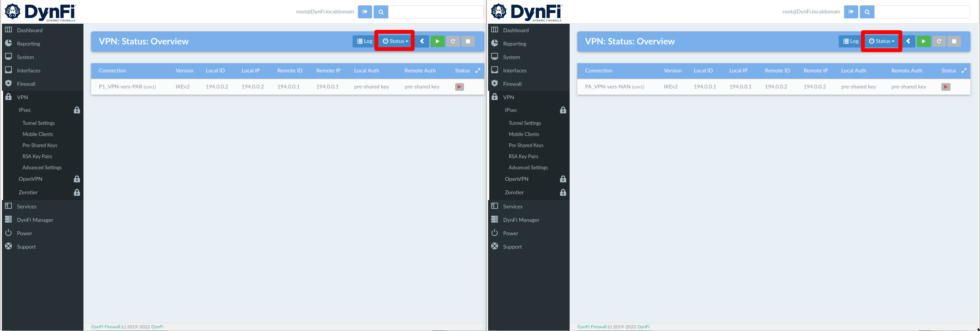Screen dimensions: 980x331
Task: Click the restart service icon in the left window
Action: click(453, 41)
